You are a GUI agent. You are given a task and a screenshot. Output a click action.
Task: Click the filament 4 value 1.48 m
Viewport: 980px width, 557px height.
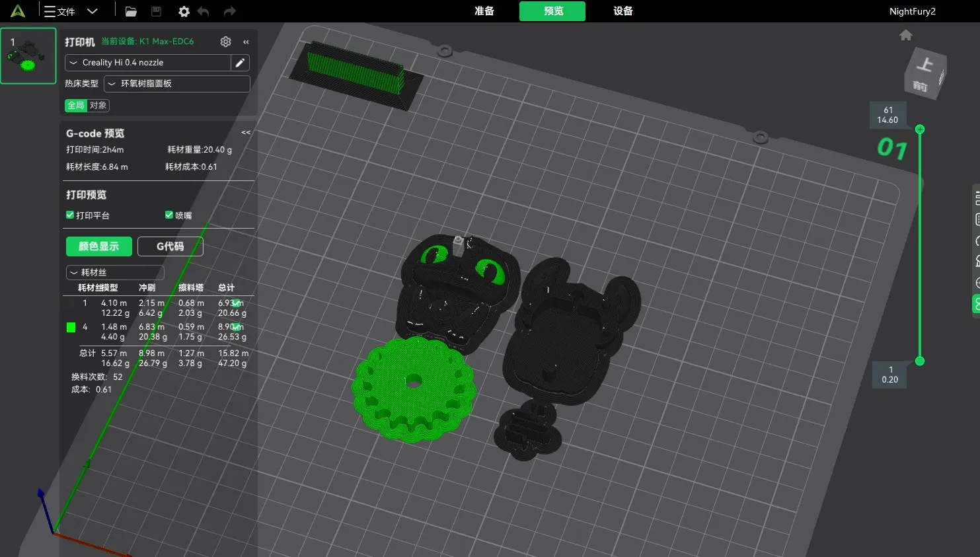tap(114, 327)
